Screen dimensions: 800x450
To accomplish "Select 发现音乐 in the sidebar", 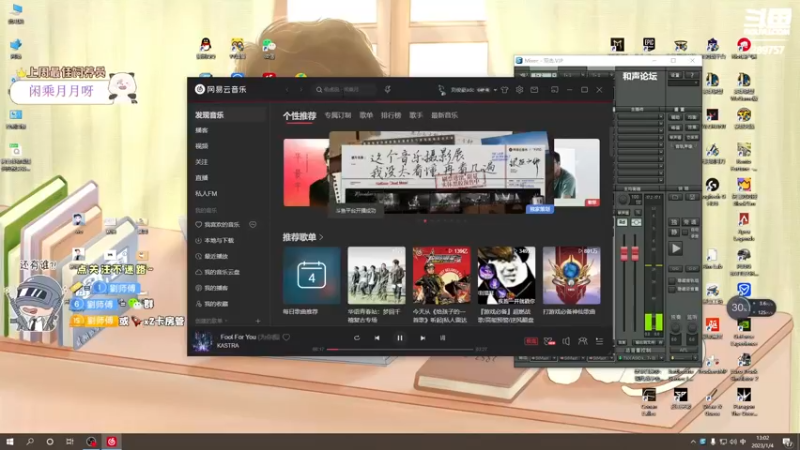I will [227, 115].
